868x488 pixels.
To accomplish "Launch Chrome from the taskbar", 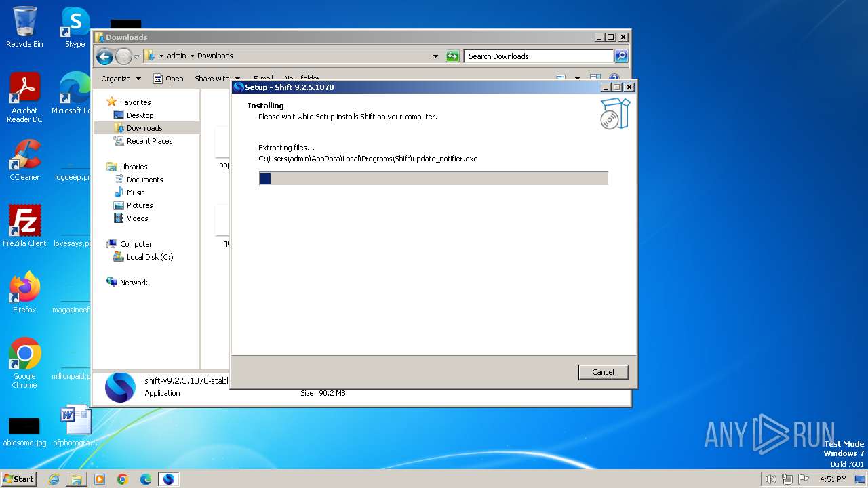I will (123, 479).
